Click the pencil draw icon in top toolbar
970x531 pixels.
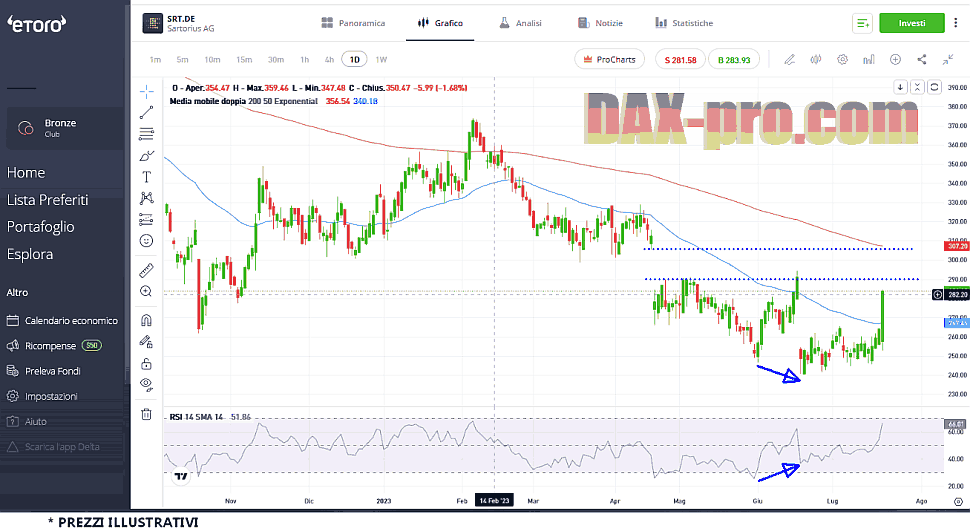click(789, 59)
